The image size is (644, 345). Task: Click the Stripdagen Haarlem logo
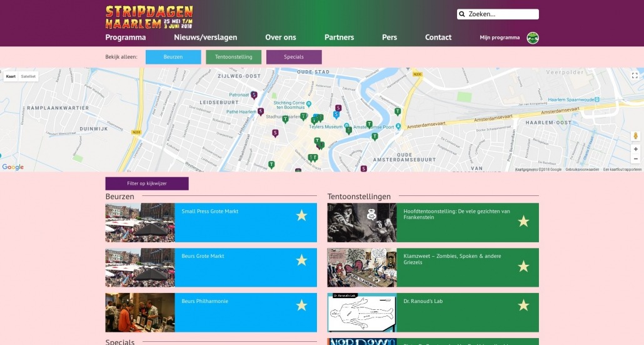[x=149, y=17]
